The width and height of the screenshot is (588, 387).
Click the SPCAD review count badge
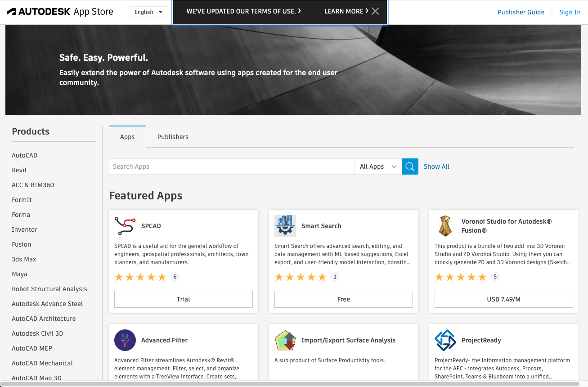(x=175, y=277)
